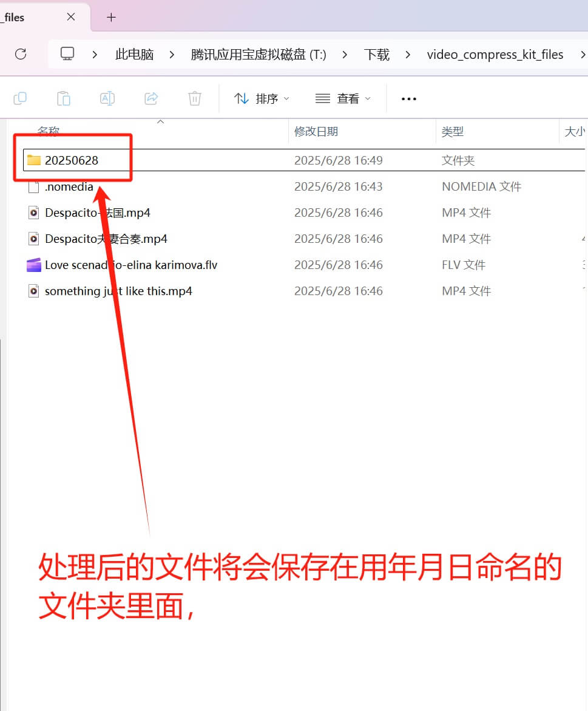Sort by 类型 column header
Viewport: 588px width, 711px height.
tap(453, 131)
